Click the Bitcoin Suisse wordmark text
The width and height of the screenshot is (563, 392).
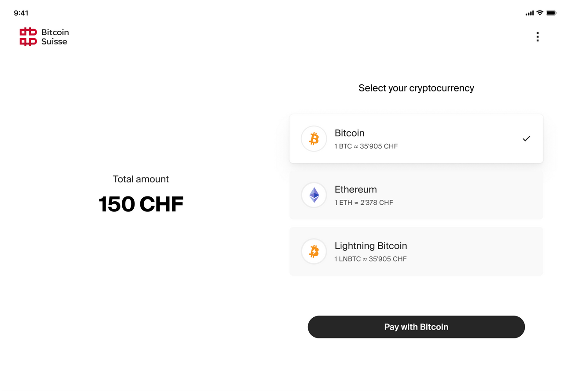(x=55, y=36)
